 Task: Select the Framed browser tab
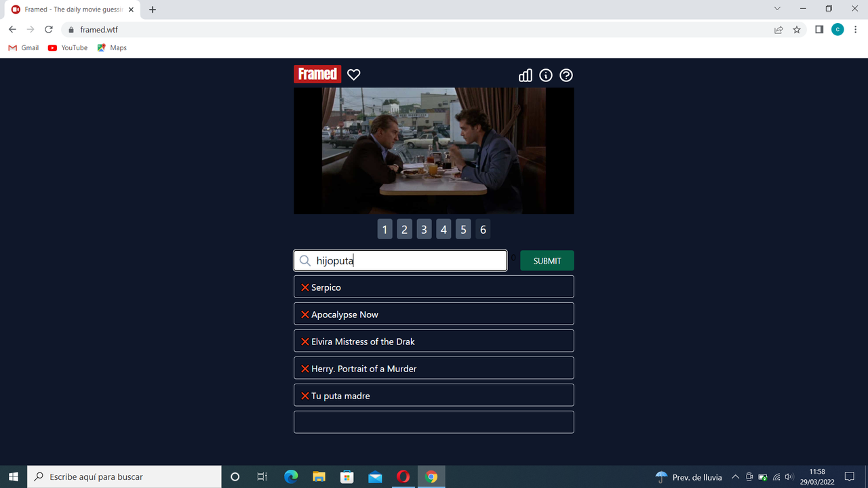tap(71, 10)
